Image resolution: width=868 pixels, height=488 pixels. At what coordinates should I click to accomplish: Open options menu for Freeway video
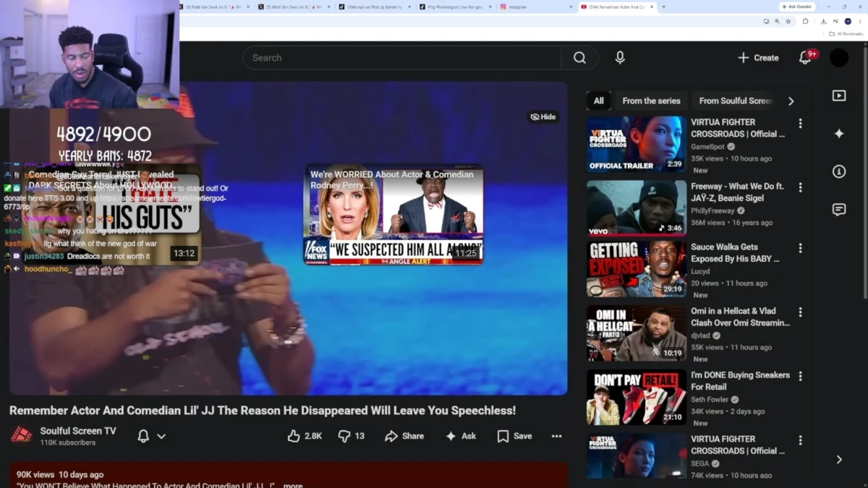point(800,187)
